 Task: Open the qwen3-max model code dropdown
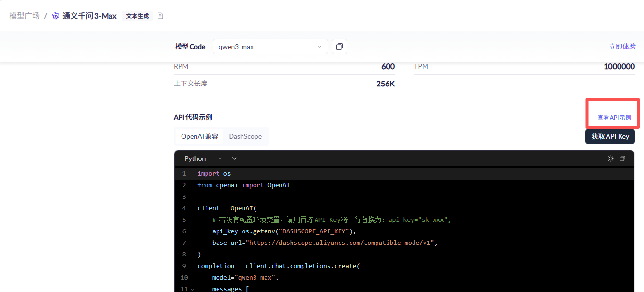[270, 47]
